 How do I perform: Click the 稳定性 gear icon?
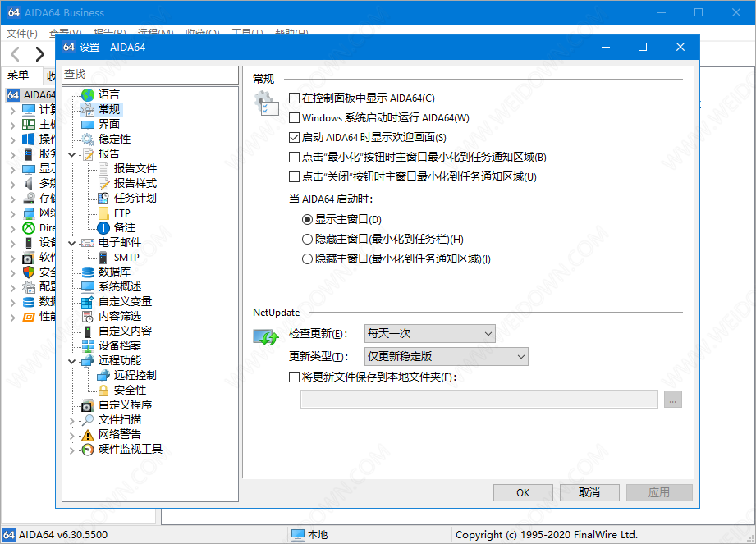click(88, 139)
